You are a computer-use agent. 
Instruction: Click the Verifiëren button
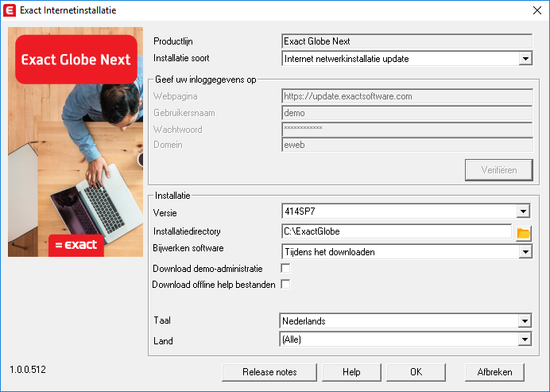[499, 170]
